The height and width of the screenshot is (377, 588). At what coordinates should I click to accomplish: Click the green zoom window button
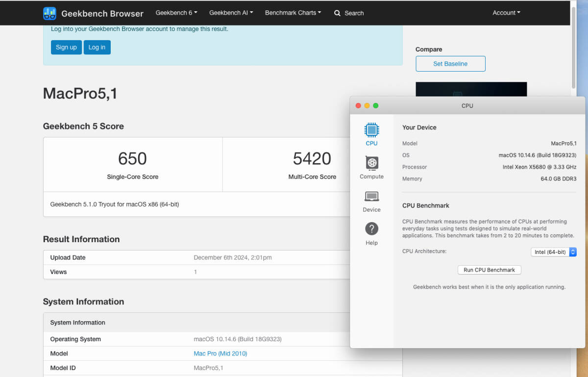(376, 106)
